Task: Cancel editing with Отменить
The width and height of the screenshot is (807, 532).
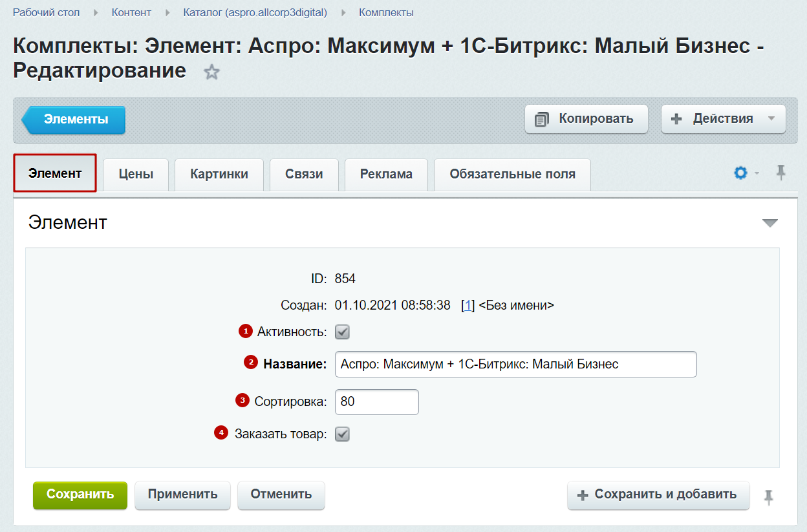Action: coord(281,495)
